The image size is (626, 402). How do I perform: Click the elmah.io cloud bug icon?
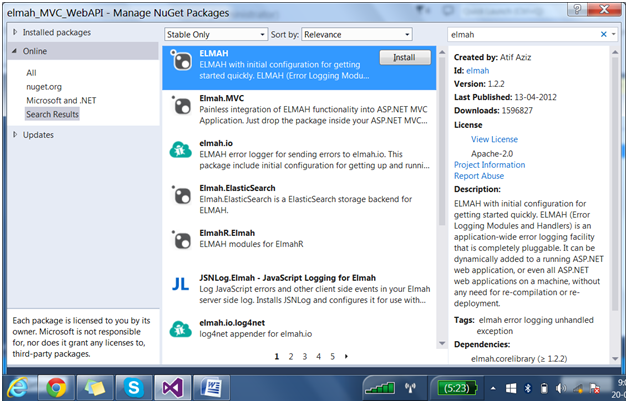tap(180, 150)
